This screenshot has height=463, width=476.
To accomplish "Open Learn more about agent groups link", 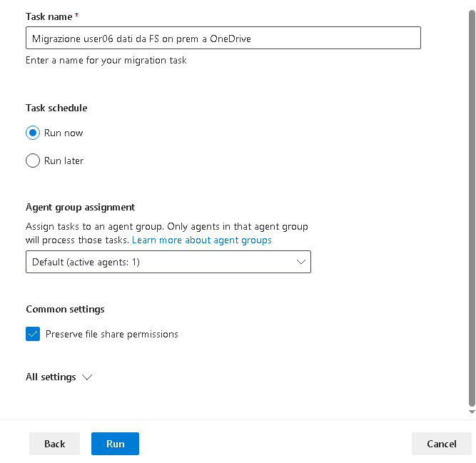I will pyautogui.click(x=201, y=240).
